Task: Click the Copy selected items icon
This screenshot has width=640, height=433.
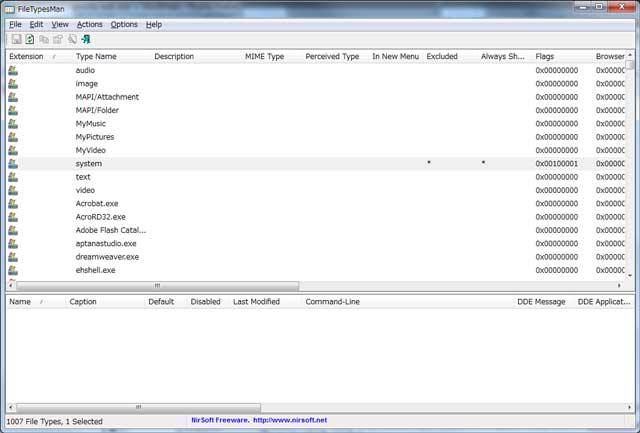Action: click(x=44, y=39)
